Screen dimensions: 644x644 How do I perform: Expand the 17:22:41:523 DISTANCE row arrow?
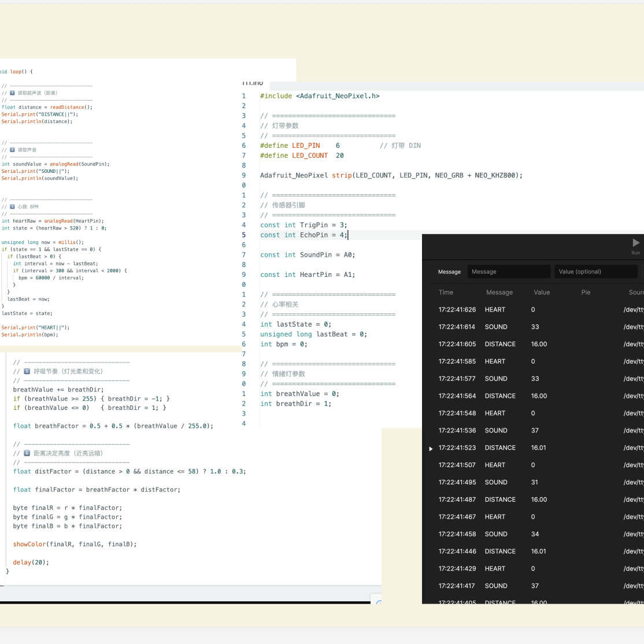coord(431,449)
